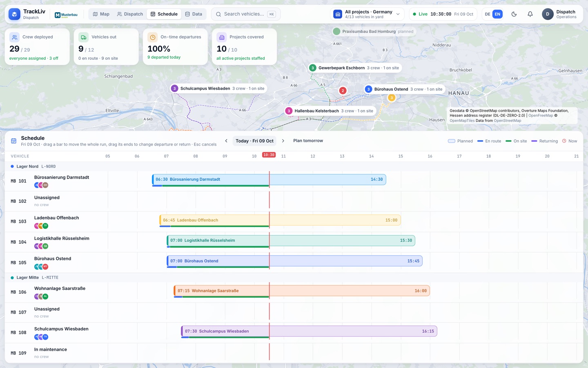This screenshot has width=588, height=368.
Task: Go to next day chevron
Action: click(x=283, y=141)
